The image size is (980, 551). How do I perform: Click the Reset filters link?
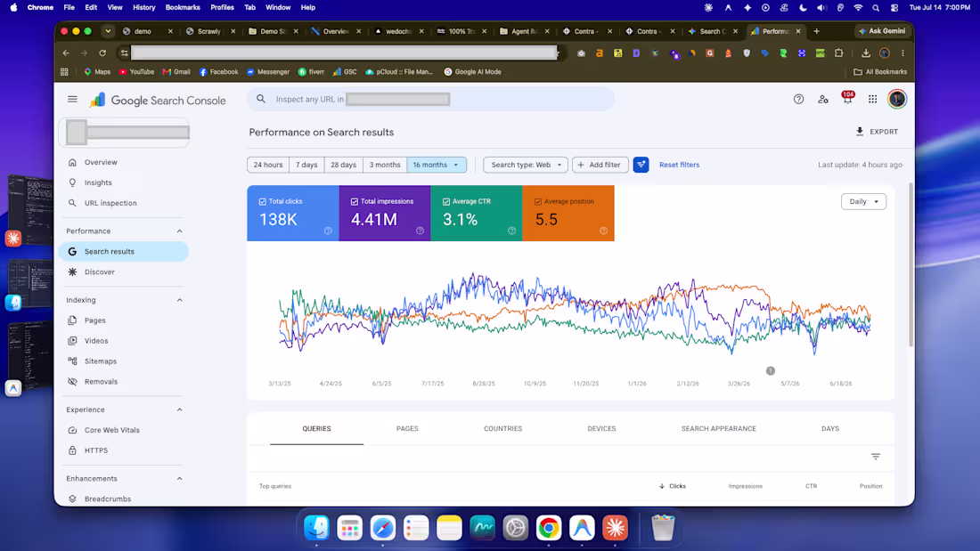pyautogui.click(x=679, y=165)
